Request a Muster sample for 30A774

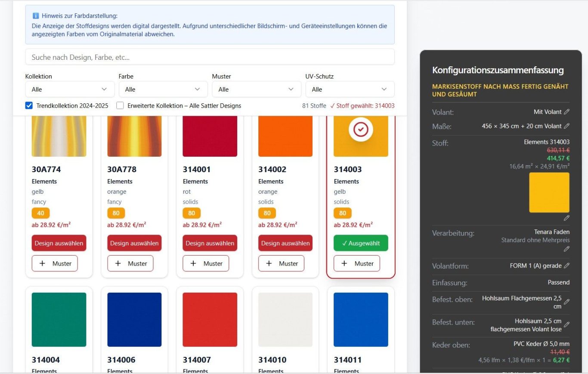[55, 263]
